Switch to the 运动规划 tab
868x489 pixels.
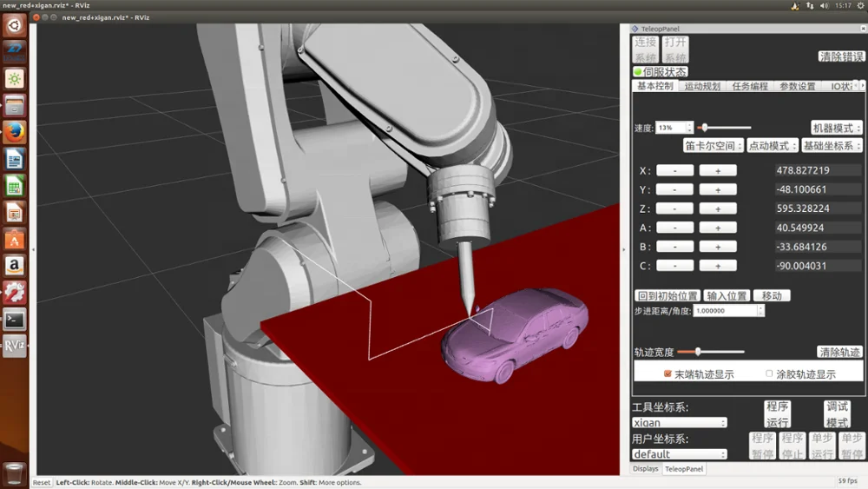coord(702,86)
